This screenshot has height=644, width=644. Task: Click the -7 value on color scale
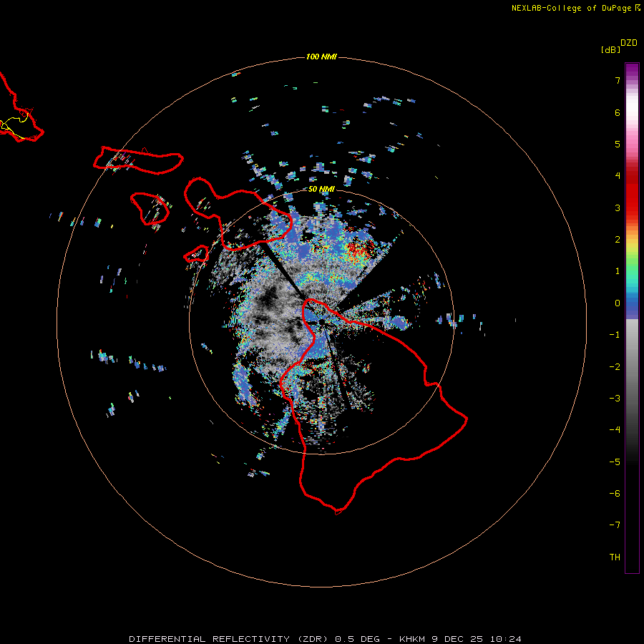click(x=615, y=525)
